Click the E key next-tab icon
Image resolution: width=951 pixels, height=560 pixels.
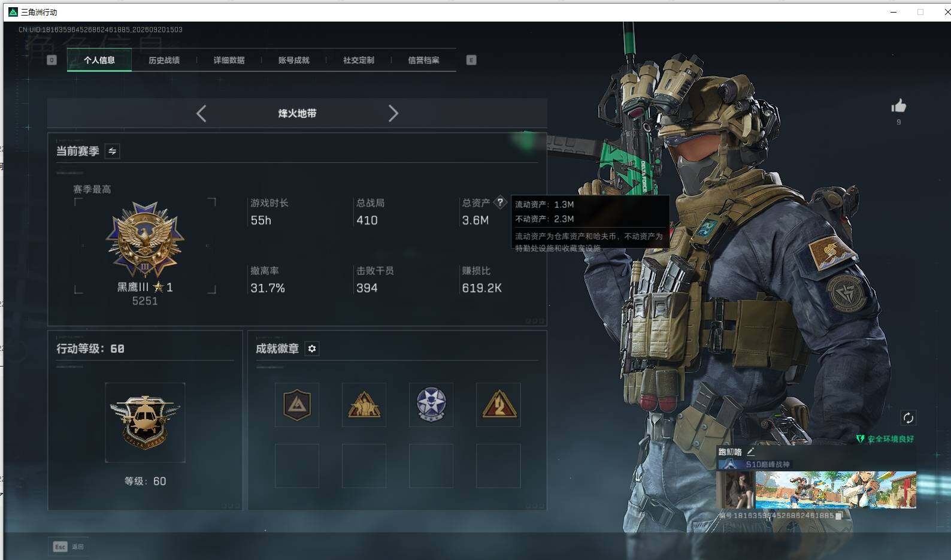click(471, 60)
